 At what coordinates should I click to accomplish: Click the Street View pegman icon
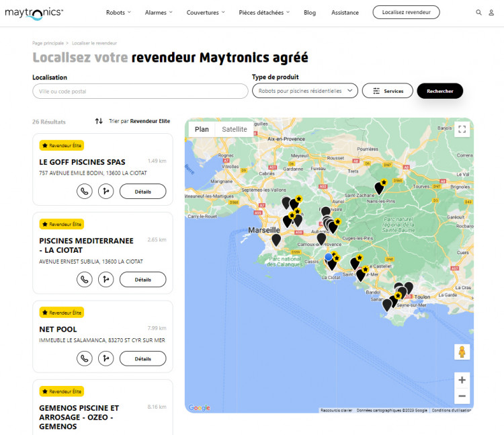[462, 352]
